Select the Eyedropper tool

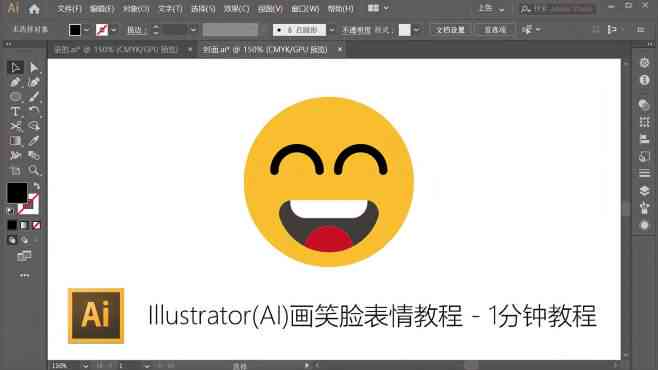[34, 141]
